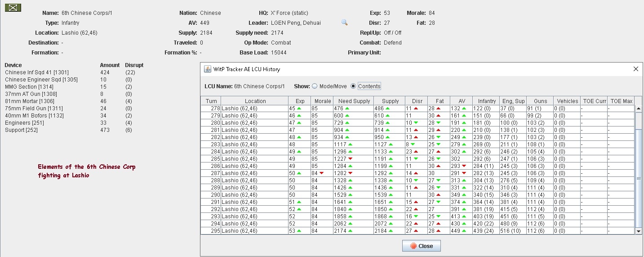Viewport: 644px width, 257px height.
Task: Select turn 278 row
Action: coord(417,108)
